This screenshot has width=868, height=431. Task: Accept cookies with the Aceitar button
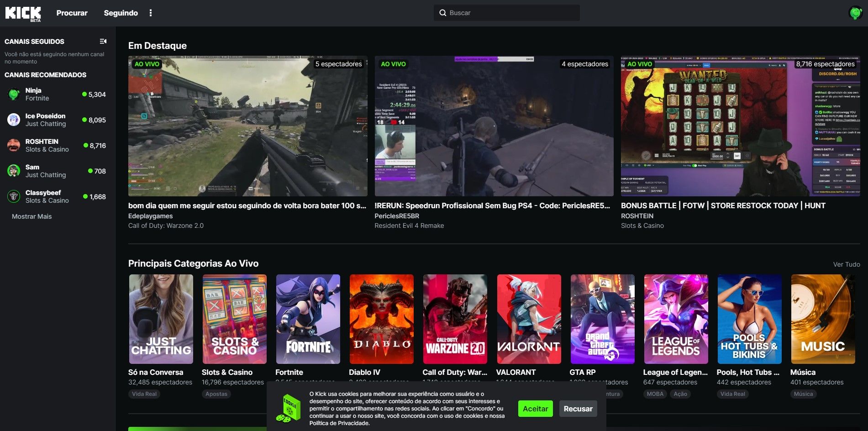(x=535, y=409)
